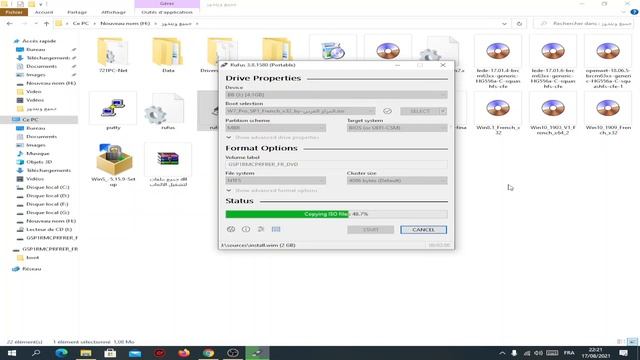Click Ce PC in the address breadcrumb

tap(80, 24)
